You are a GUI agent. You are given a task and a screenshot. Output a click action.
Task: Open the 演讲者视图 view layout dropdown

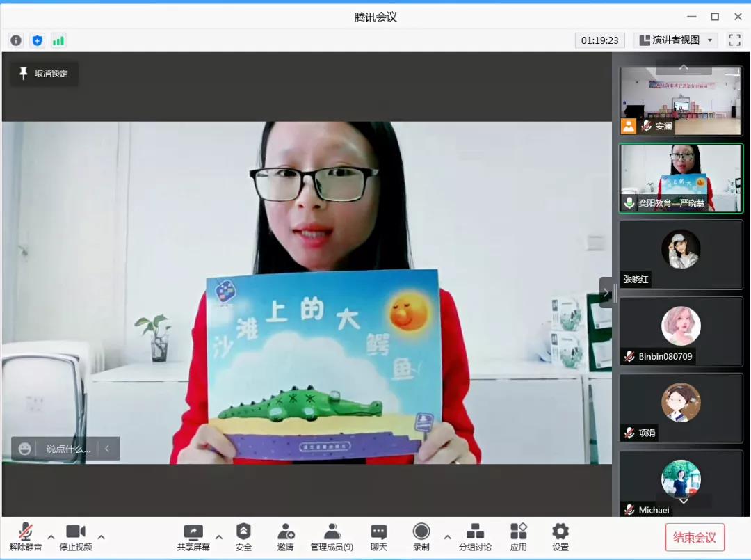coord(676,40)
